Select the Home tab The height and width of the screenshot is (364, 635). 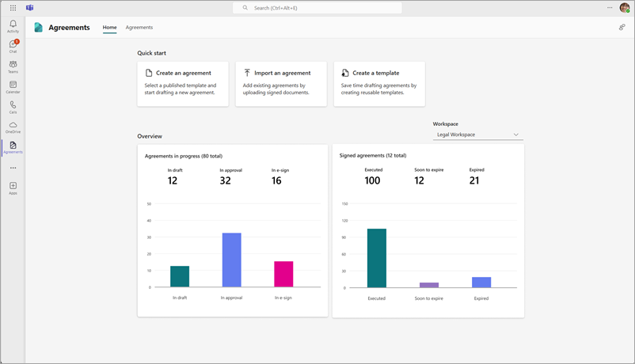(109, 28)
